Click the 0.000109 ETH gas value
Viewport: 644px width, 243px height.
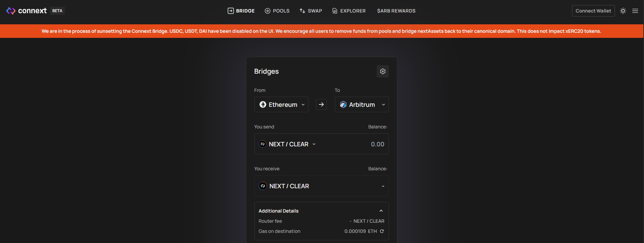361,231
